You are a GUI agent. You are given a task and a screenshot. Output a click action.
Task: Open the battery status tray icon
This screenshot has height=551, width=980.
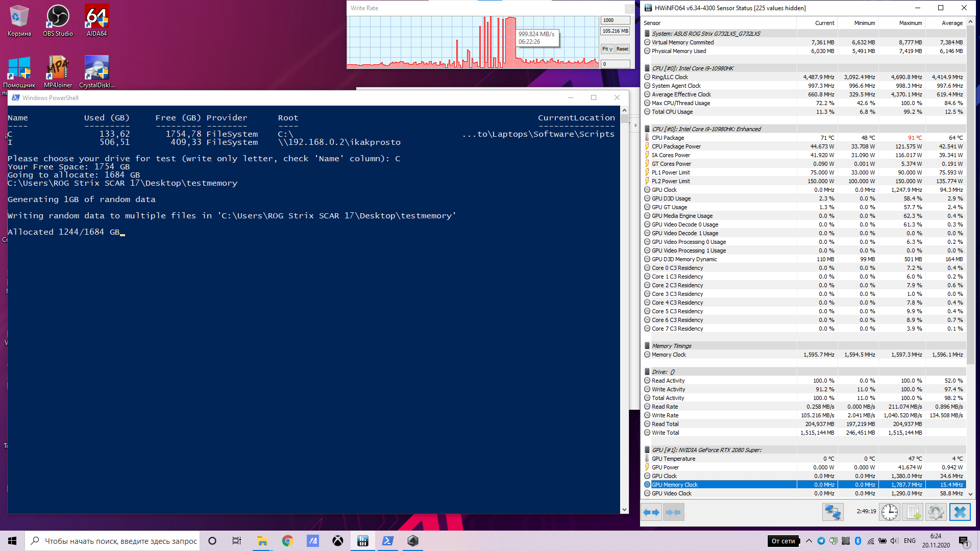click(x=883, y=541)
